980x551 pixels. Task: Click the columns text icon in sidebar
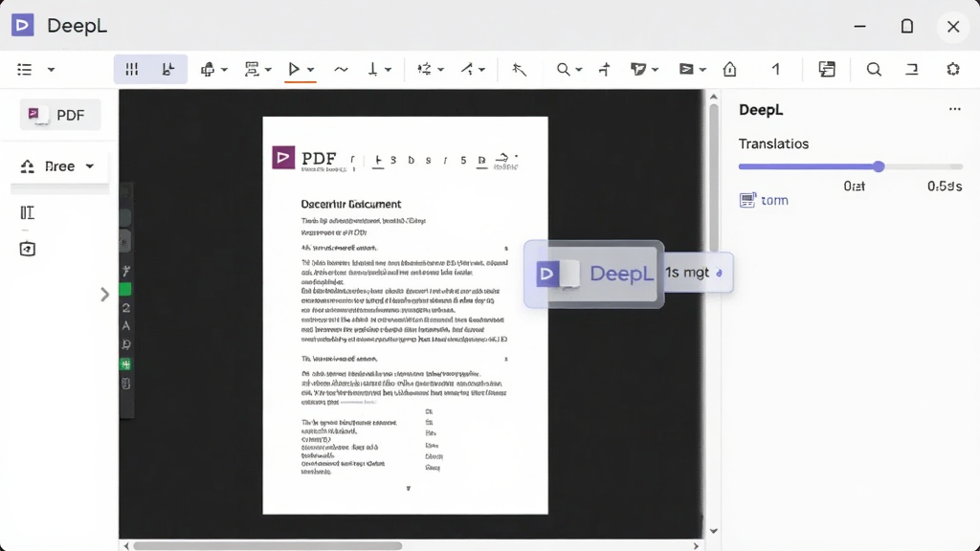[x=27, y=213]
